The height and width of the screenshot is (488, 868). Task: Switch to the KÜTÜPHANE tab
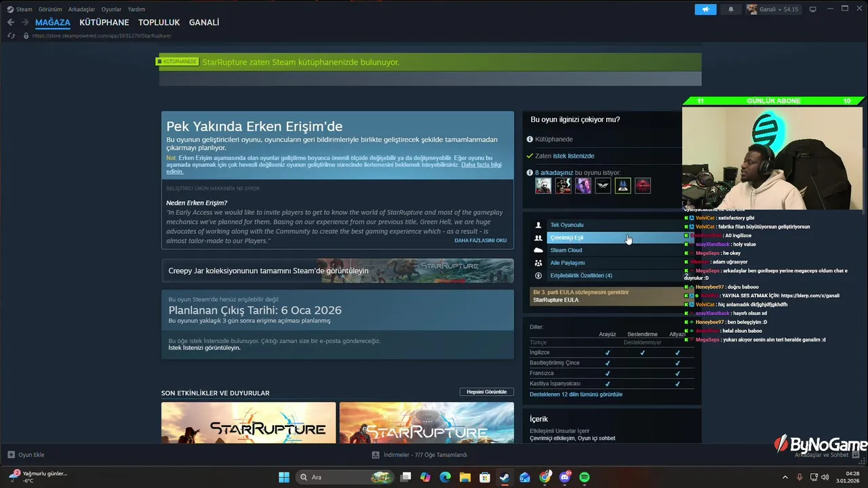[x=104, y=22]
